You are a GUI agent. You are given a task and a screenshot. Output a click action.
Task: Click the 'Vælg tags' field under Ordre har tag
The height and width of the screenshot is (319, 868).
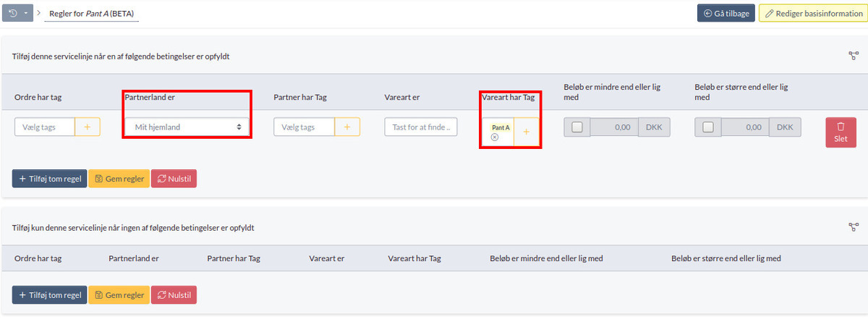[45, 127]
